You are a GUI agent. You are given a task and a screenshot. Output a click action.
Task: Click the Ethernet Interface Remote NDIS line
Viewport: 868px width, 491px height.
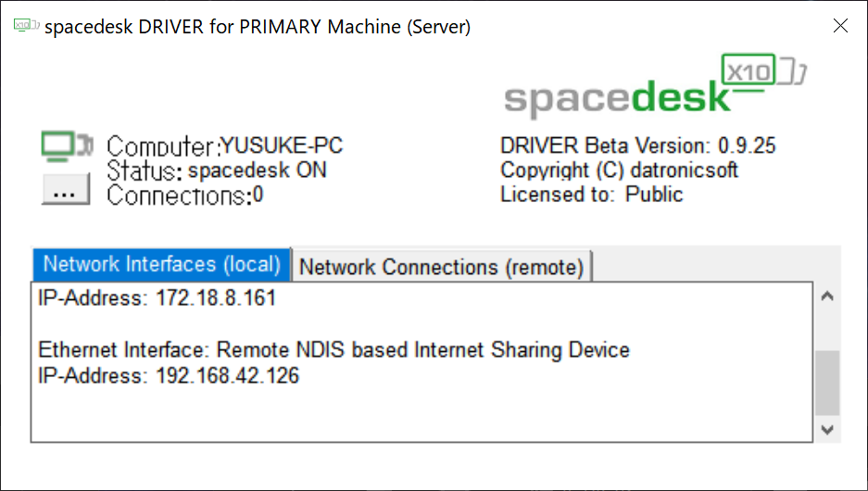point(333,349)
